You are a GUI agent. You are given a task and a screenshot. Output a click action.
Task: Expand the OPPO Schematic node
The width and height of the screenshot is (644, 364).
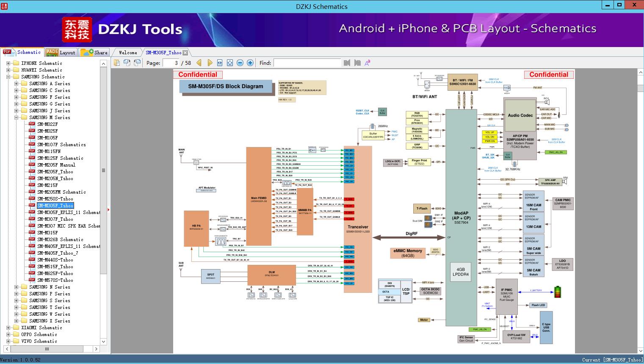(x=8, y=334)
